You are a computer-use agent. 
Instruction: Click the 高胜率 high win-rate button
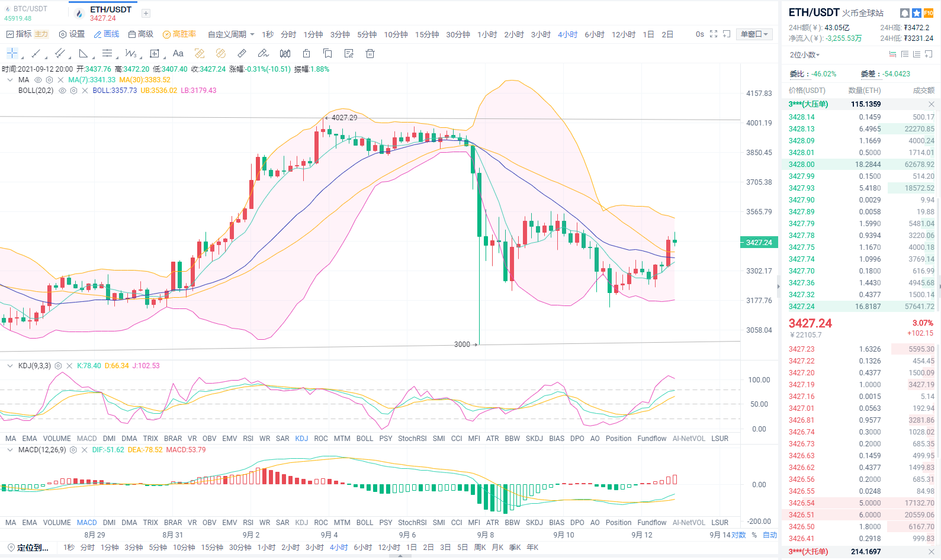[179, 34]
